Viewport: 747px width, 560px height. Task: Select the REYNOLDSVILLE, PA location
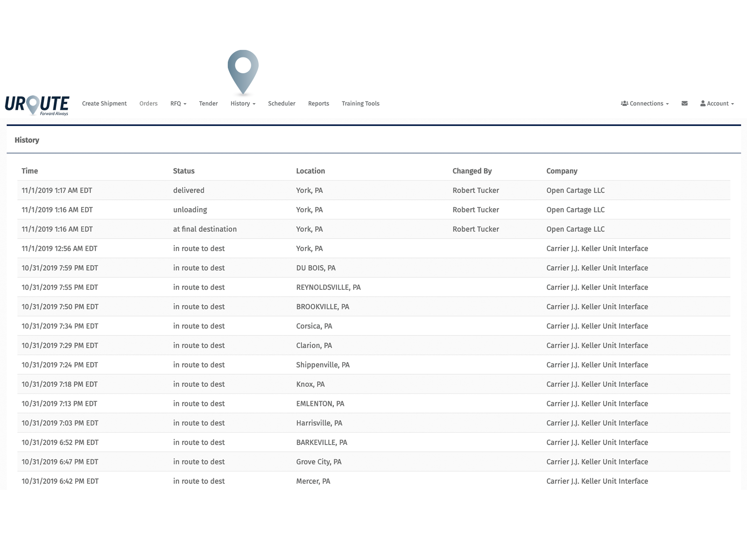[x=328, y=287]
